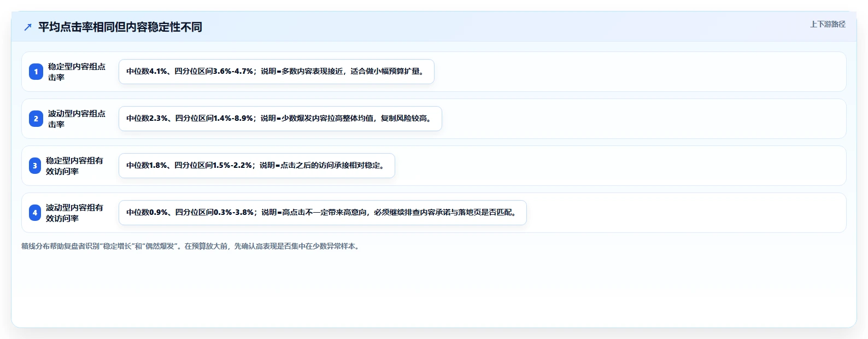The width and height of the screenshot is (868, 339).
Task: Open the box with 中位数2.3% description
Action: tap(280, 119)
